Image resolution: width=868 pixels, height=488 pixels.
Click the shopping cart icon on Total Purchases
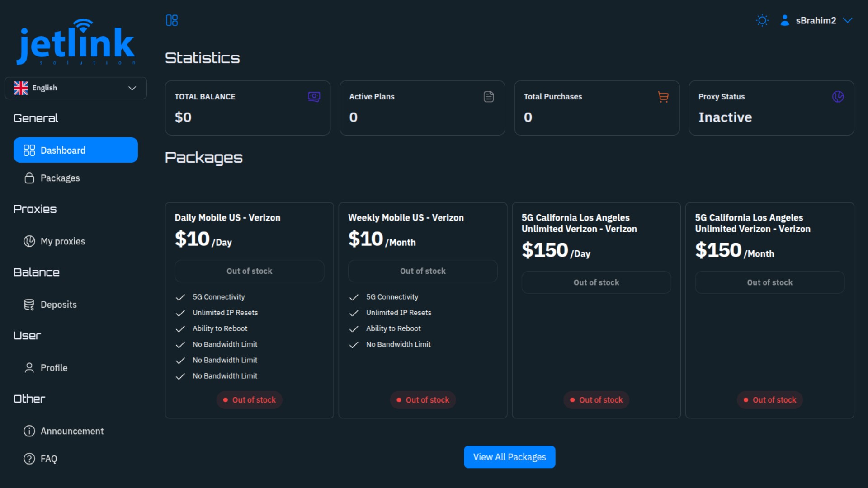coord(663,96)
